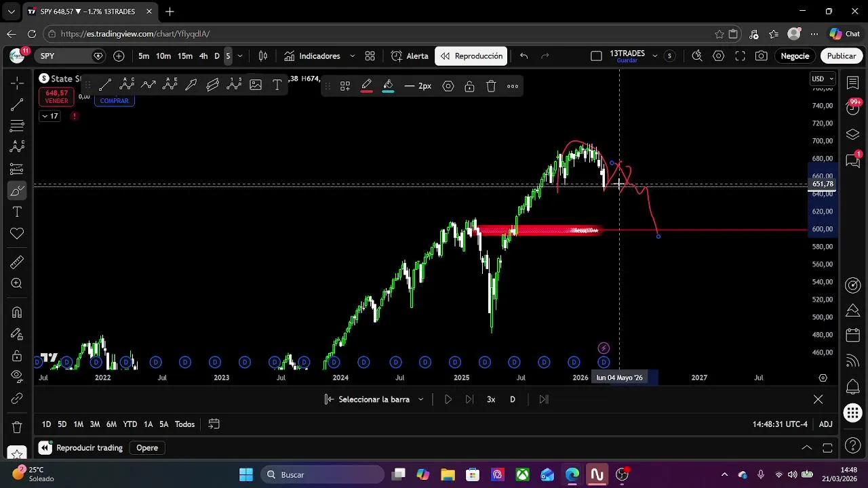Take a chart snapshot with camera icon
This screenshot has height=488, width=868.
(x=762, y=56)
